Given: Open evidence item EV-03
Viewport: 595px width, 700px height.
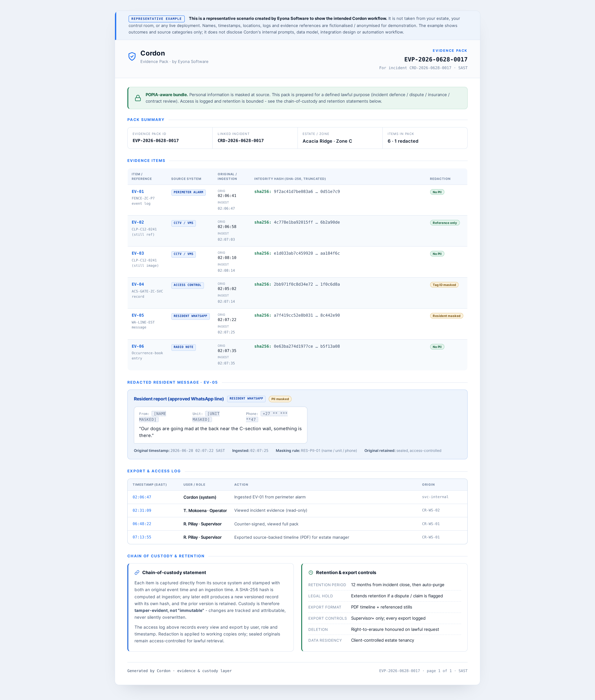Looking at the screenshot, I should tap(138, 254).
